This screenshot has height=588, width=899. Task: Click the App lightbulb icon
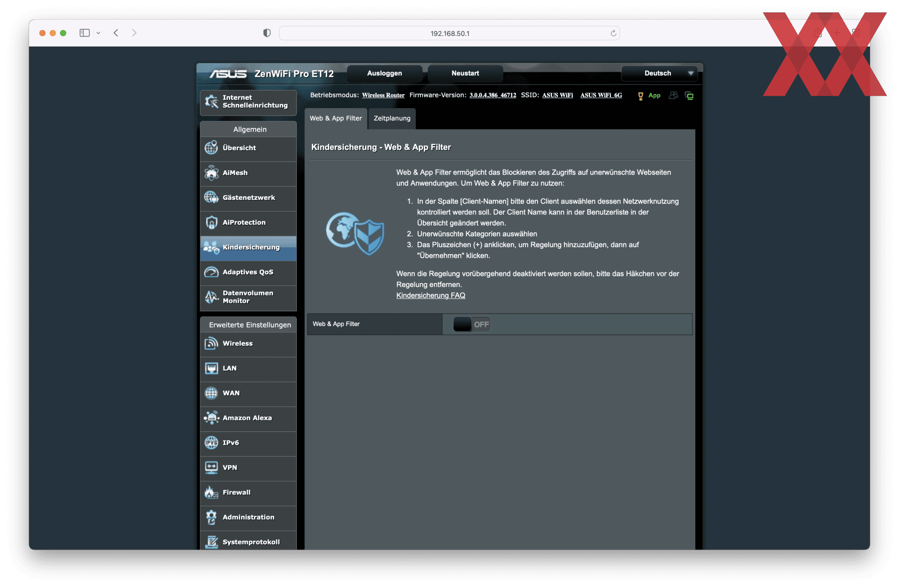pyautogui.click(x=640, y=96)
